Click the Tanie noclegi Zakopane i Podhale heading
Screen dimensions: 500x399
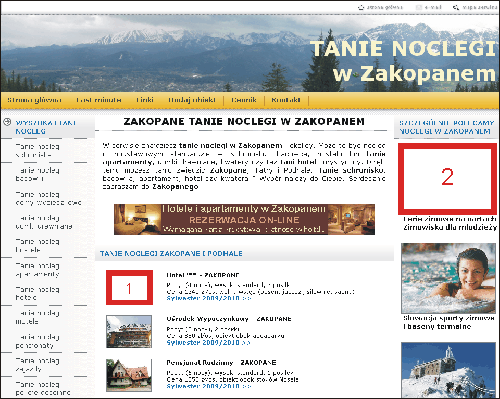click(x=171, y=254)
